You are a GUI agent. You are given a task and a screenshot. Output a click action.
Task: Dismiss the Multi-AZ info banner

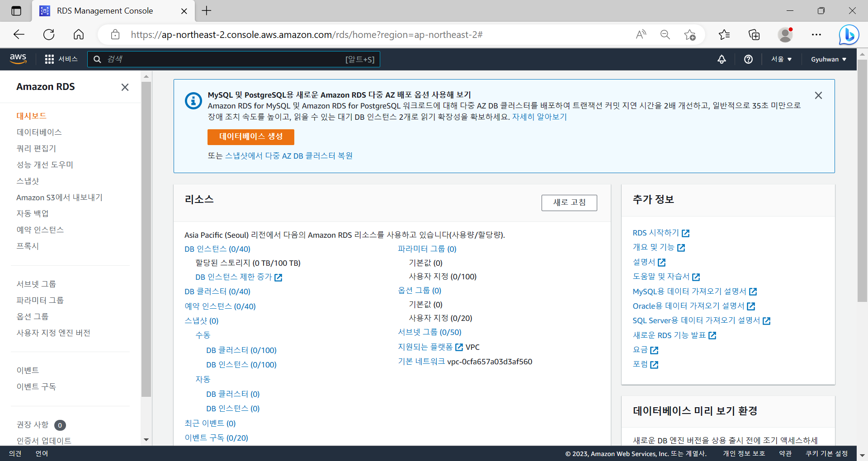click(x=818, y=95)
